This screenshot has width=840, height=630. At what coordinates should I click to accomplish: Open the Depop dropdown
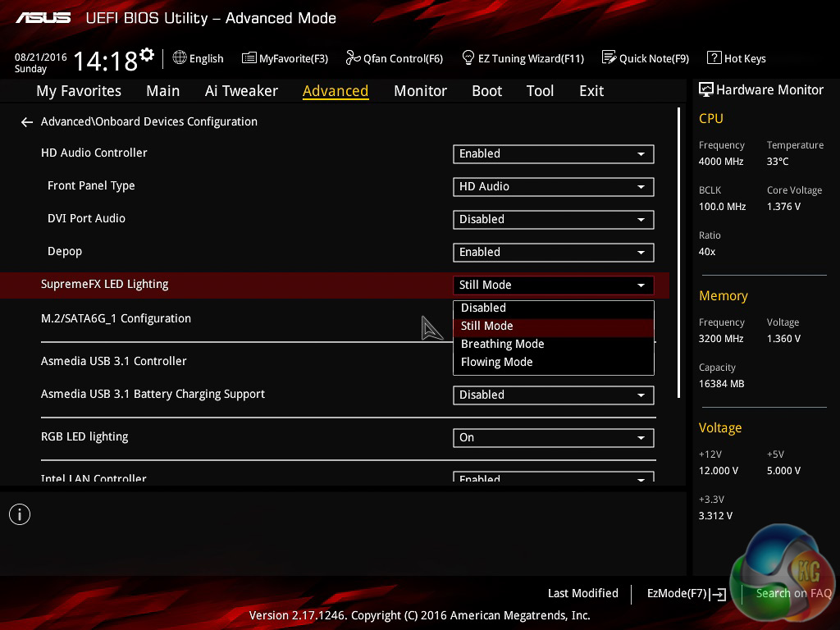554,253
